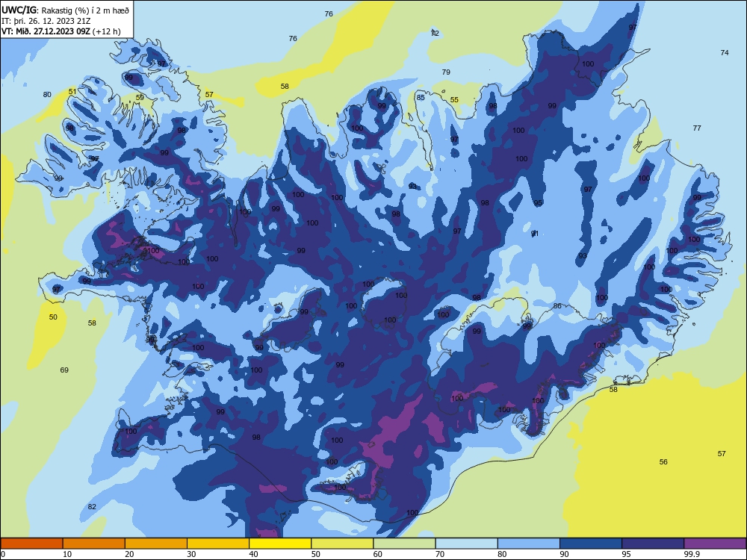
Task: Click the humidity value 86 on the map
Action: coord(557,306)
